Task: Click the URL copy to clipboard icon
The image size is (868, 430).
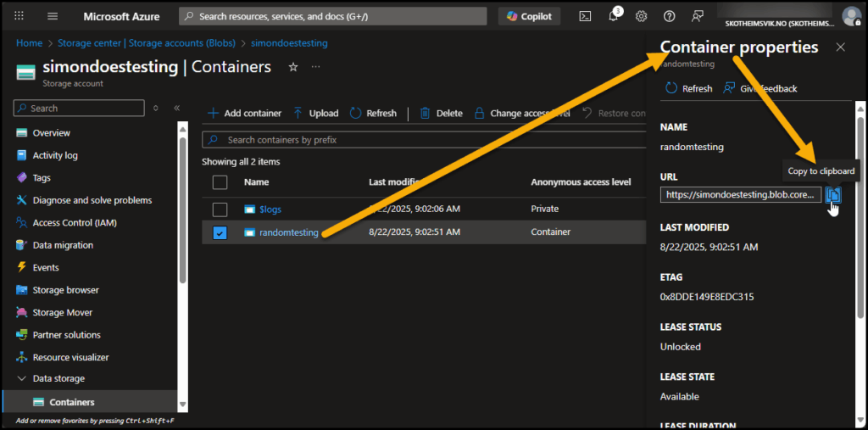Action: tap(834, 195)
